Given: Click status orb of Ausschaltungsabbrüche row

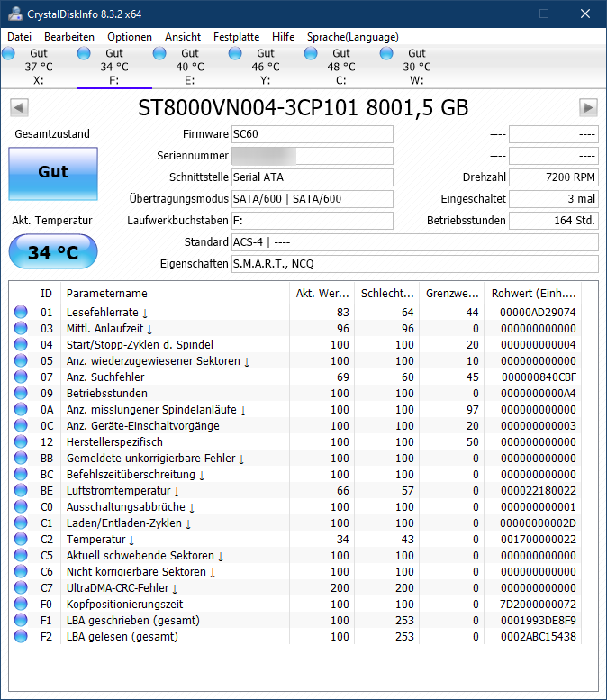Looking at the screenshot, I should (x=21, y=506).
